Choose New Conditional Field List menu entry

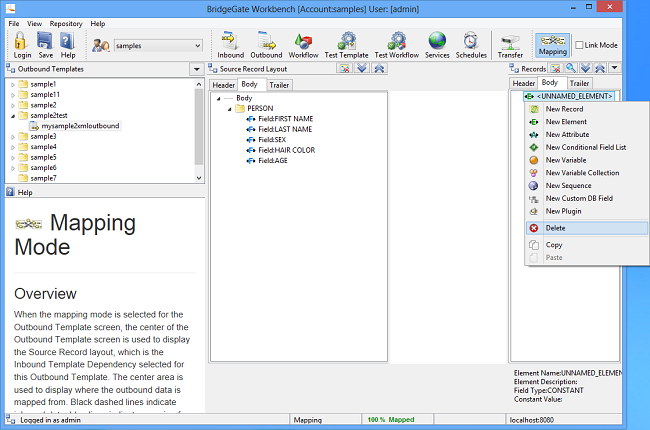pos(586,148)
